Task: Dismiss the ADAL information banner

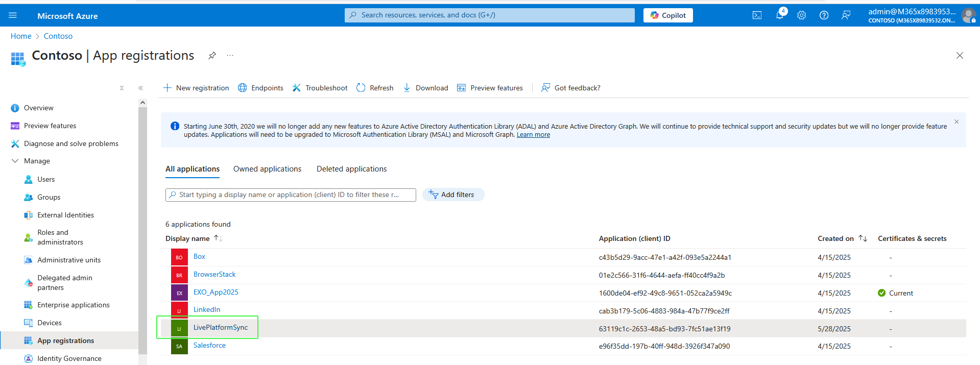Action: coord(957,122)
